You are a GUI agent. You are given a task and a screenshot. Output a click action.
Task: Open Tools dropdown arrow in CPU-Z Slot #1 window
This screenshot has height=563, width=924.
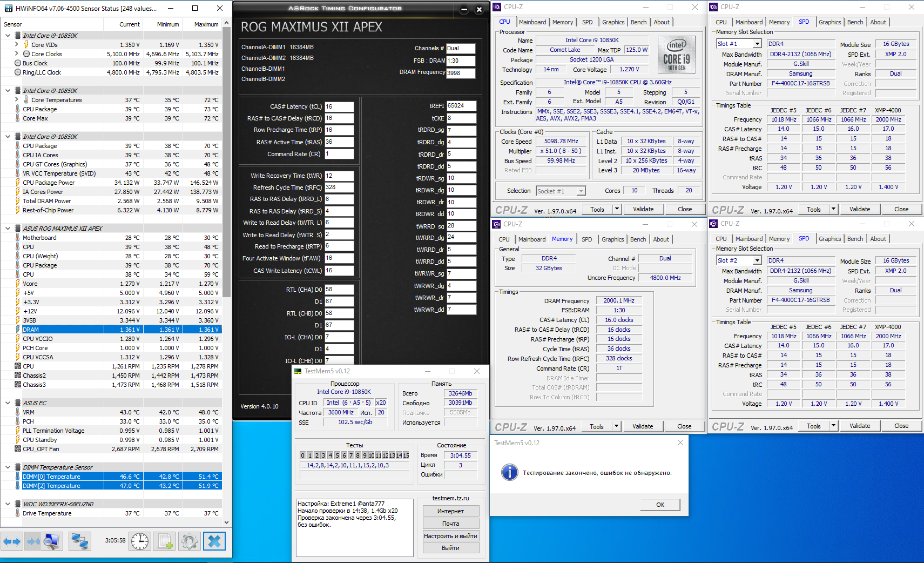click(x=833, y=209)
